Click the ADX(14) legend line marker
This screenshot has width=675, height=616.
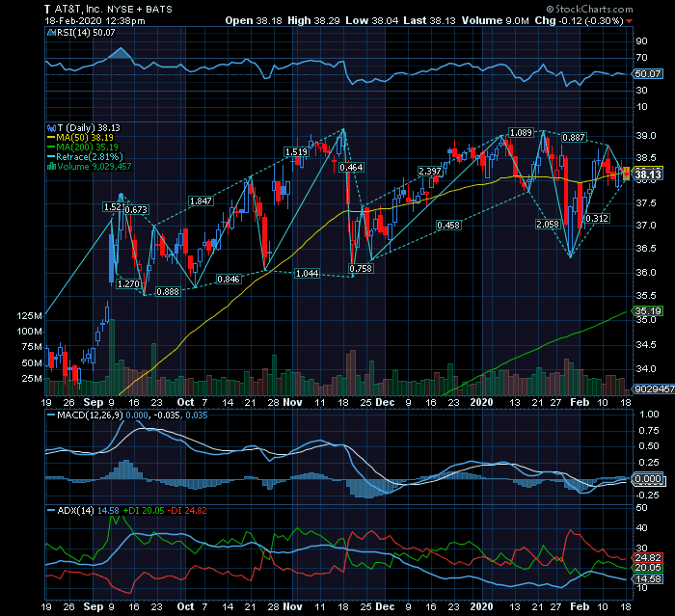51,511
